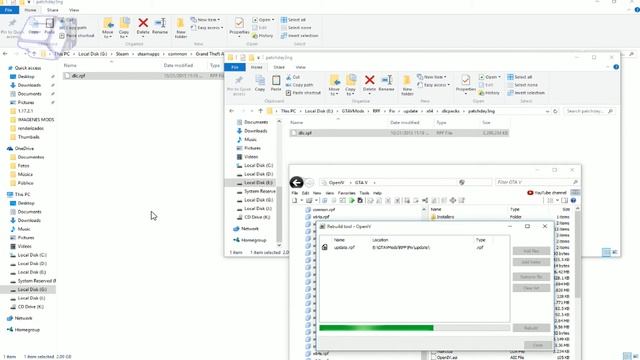The height and width of the screenshot is (360, 640).
Task: Select dlc.rpf in the patchday3ng window file list
Action: pos(399,133)
